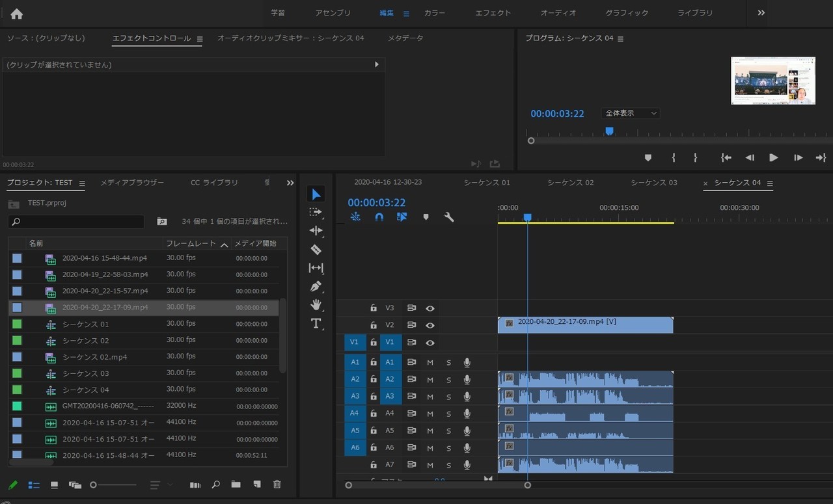Viewport: 833px width, 504px height.
Task: Show hidden workspaces double chevron
Action: (x=761, y=13)
